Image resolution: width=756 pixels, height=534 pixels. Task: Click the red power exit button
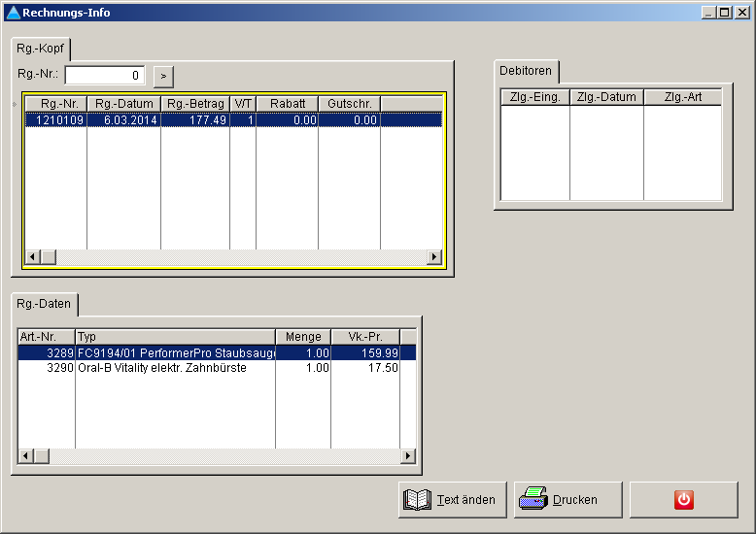pos(684,500)
